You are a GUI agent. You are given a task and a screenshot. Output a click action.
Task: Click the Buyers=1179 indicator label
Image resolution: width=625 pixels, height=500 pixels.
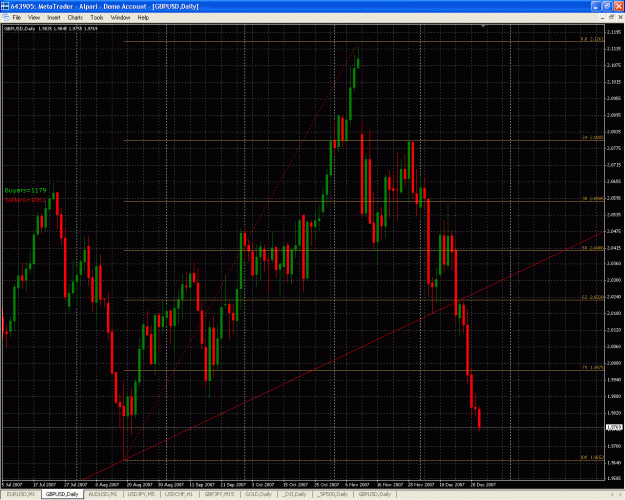(x=26, y=191)
